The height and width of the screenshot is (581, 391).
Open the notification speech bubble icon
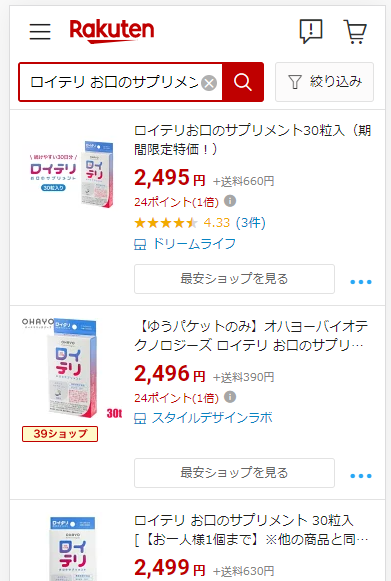311,31
